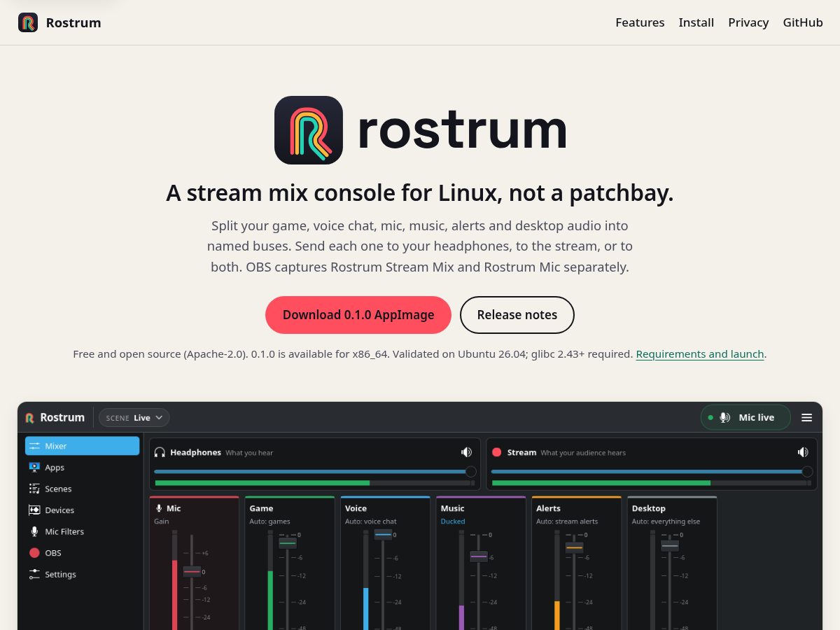Image resolution: width=840 pixels, height=630 pixels.
Task: Click the Scenes sidebar icon
Action: [34, 489]
